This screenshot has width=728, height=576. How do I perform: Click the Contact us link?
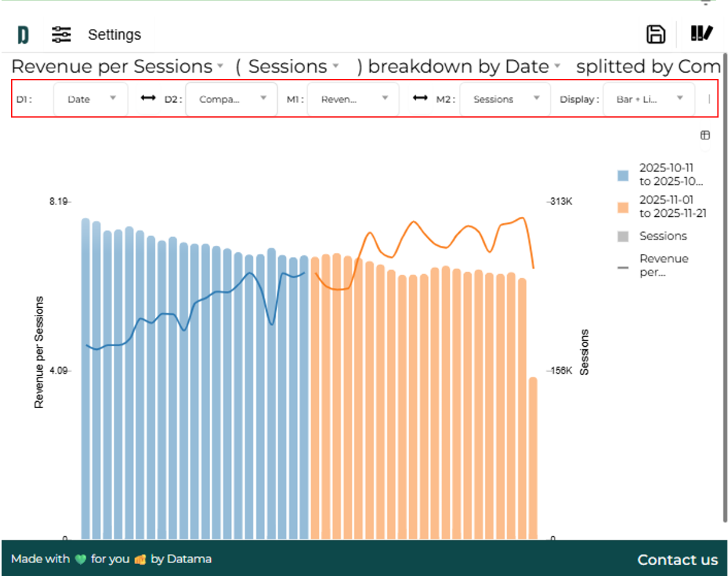click(x=677, y=559)
